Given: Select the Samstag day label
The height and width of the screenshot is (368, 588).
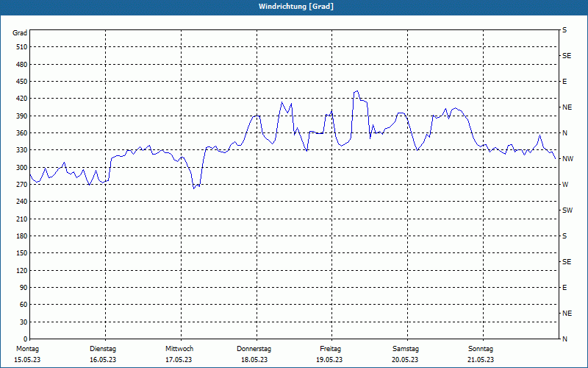Looking at the screenshot, I should tap(406, 349).
